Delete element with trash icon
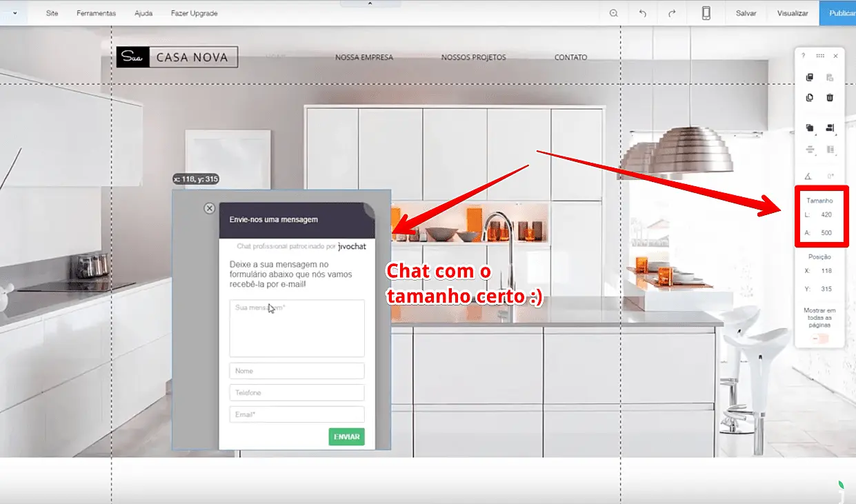 pos(830,97)
